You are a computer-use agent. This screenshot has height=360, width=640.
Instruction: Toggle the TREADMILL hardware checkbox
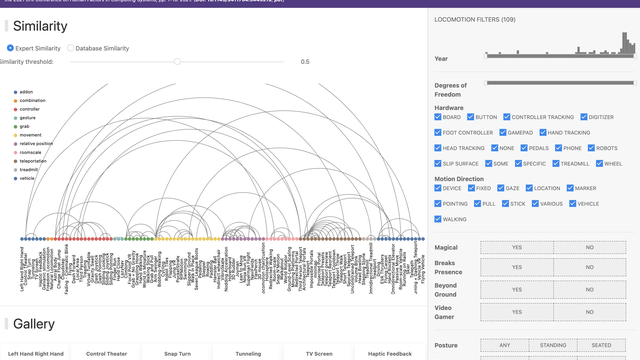coord(556,164)
